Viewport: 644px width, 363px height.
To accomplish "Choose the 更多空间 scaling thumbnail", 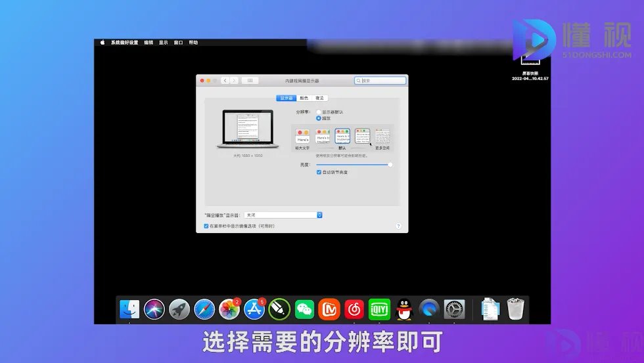I will pyautogui.click(x=382, y=137).
